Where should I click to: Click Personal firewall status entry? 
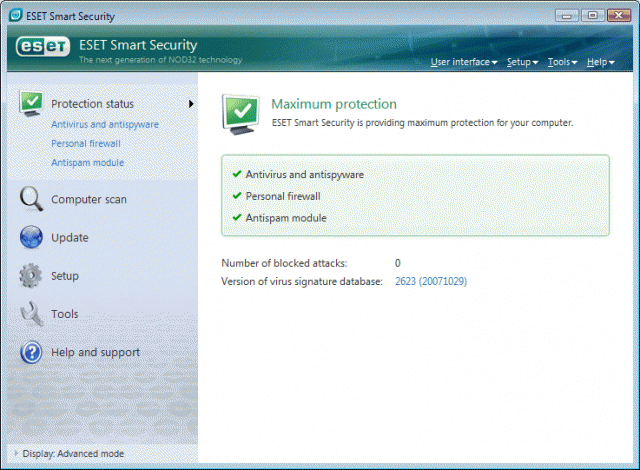(x=283, y=196)
